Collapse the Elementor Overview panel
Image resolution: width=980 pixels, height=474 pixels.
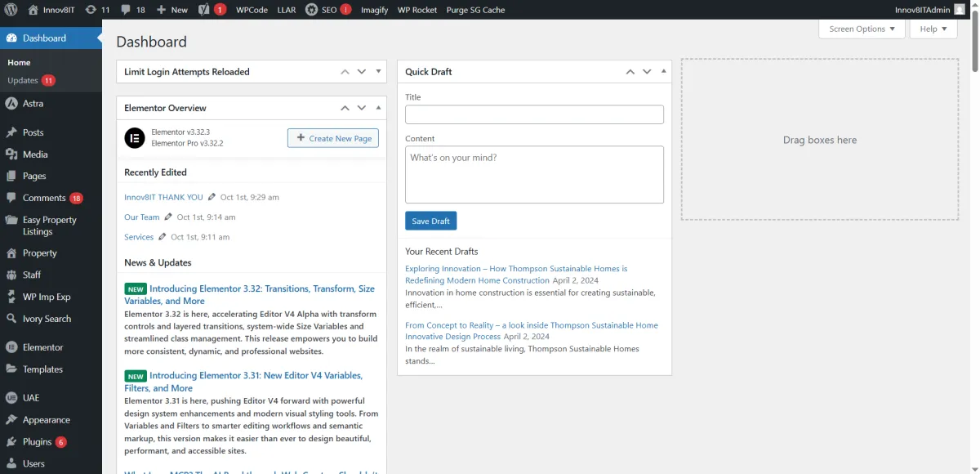pyautogui.click(x=378, y=108)
